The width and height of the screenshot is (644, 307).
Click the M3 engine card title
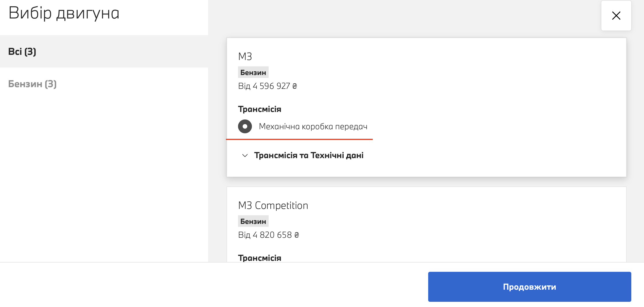(x=245, y=57)
